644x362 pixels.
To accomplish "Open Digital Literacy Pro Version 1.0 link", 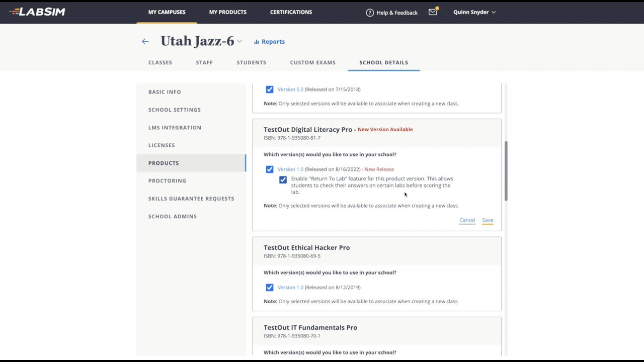I will [x=290, y=169].
